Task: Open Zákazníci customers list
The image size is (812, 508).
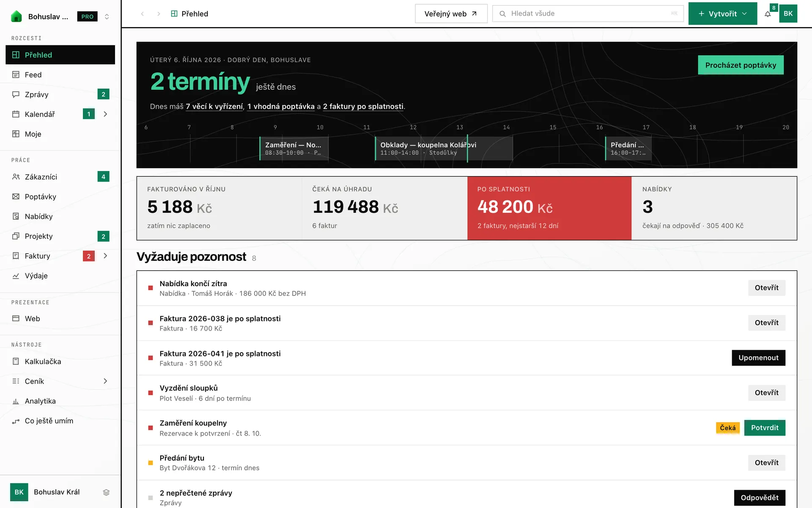Action: 60,177
